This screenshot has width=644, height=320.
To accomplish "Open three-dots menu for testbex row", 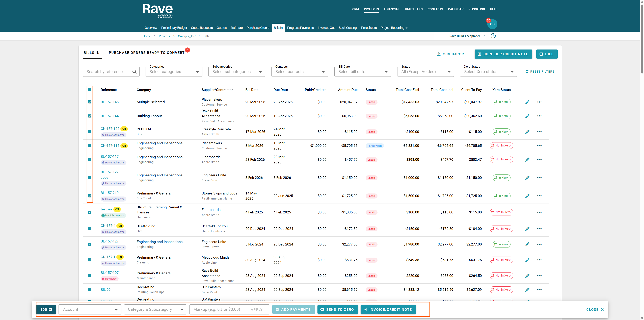I will 539,212.
